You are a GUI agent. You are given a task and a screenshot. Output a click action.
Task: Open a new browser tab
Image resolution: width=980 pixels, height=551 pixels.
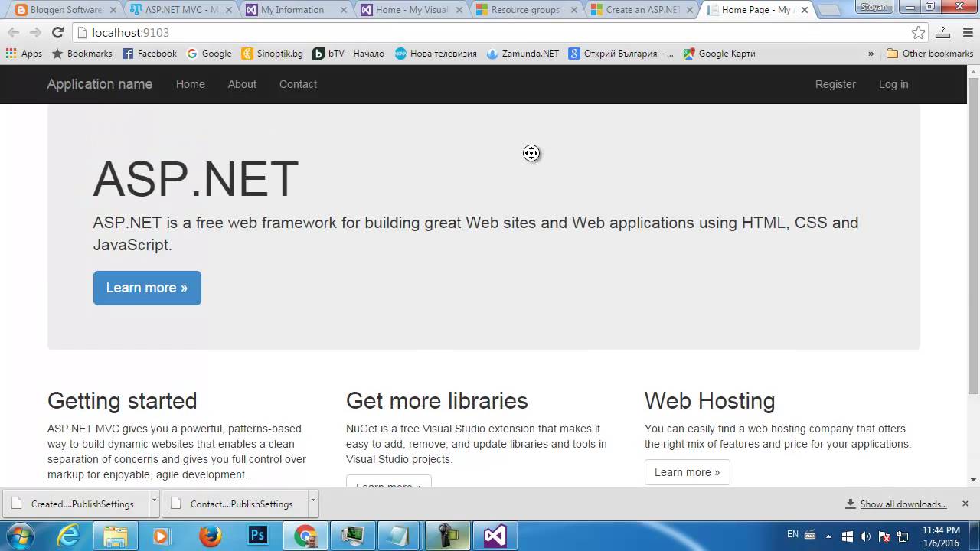point(829,11)
